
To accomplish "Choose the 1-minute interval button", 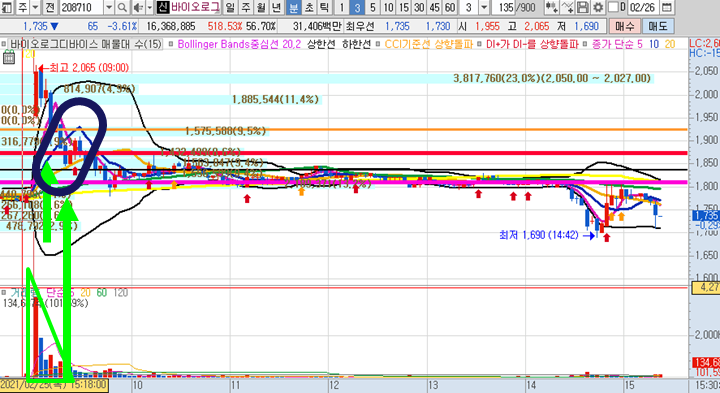I will (342, 7).
